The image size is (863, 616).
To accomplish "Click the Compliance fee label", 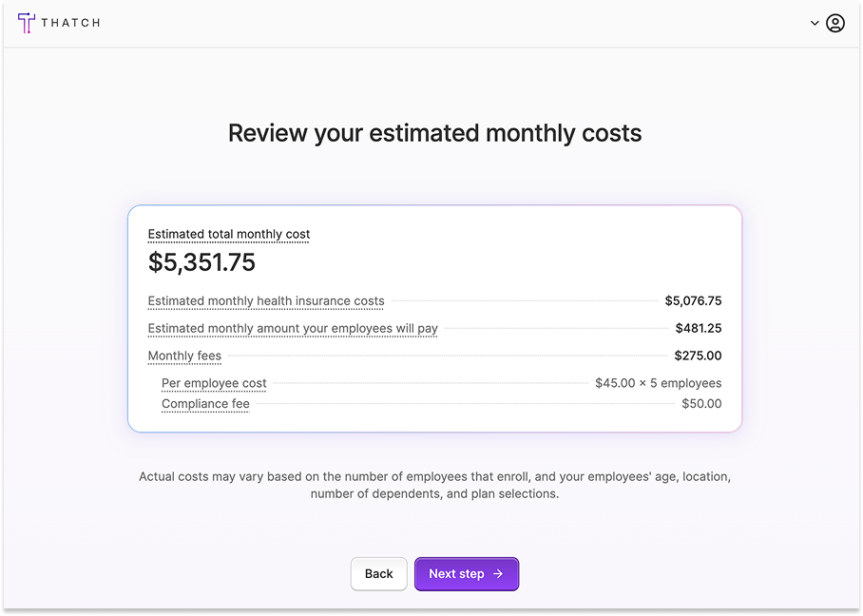I will click(x=205, y=404).
